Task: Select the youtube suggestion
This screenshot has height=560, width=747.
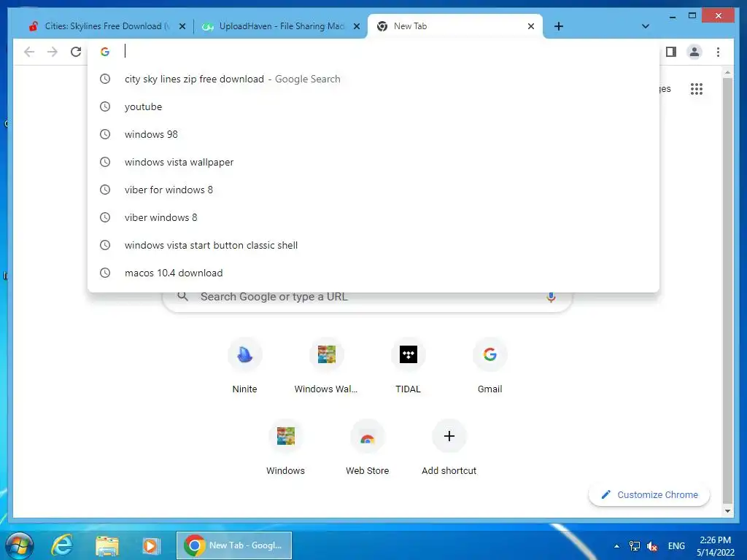Action: tap(373, 106)
